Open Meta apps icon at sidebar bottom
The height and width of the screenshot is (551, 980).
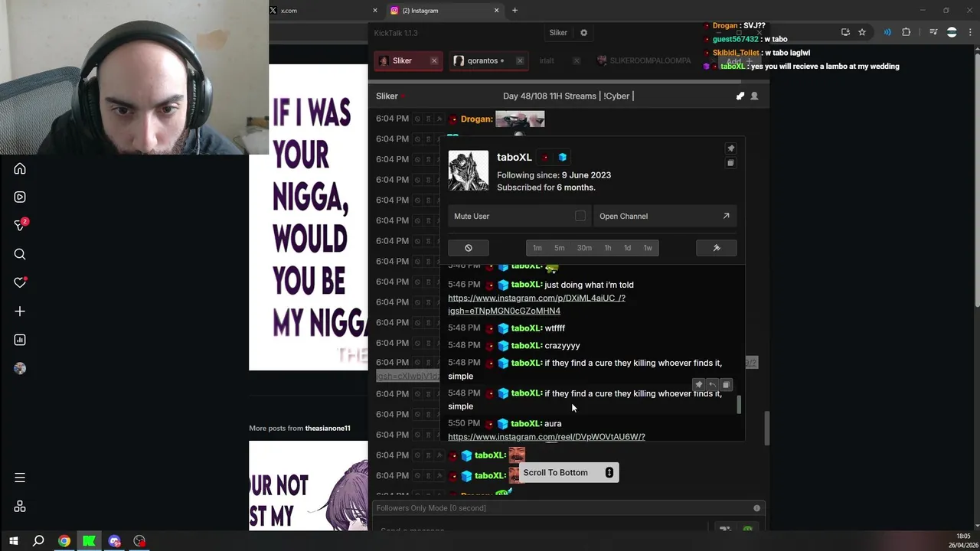20,507
